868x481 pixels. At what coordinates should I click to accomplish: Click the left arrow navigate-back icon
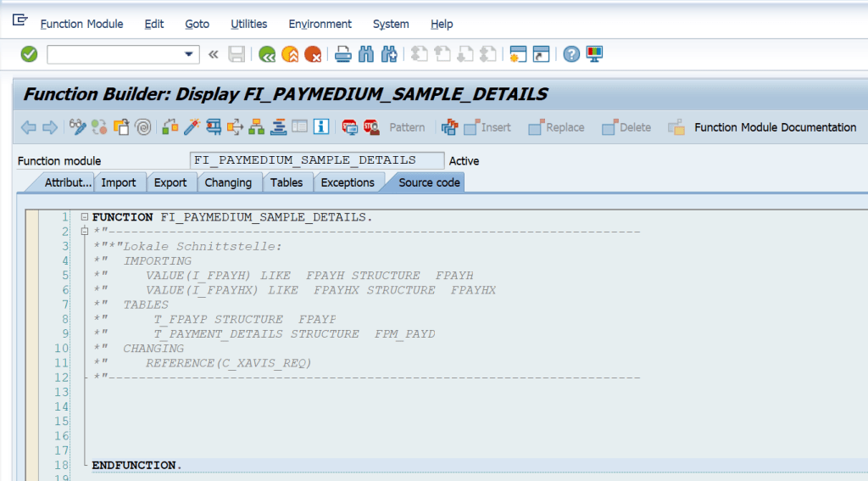pos(28,127)
